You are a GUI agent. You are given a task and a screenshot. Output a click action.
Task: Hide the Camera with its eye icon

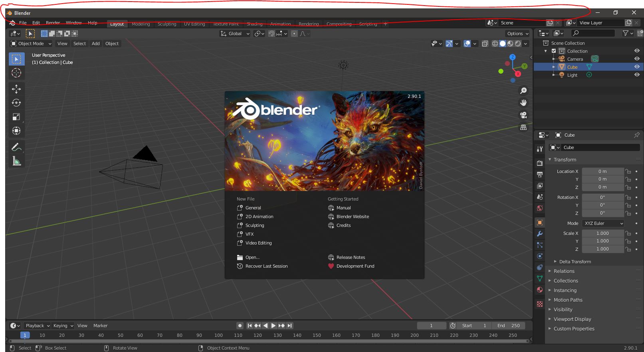click(x=637, y=59)
